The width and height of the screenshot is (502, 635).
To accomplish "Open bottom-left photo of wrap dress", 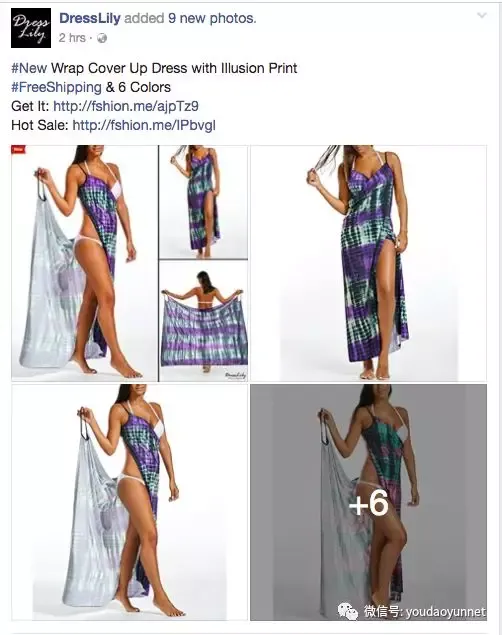I will coord(130,502).
